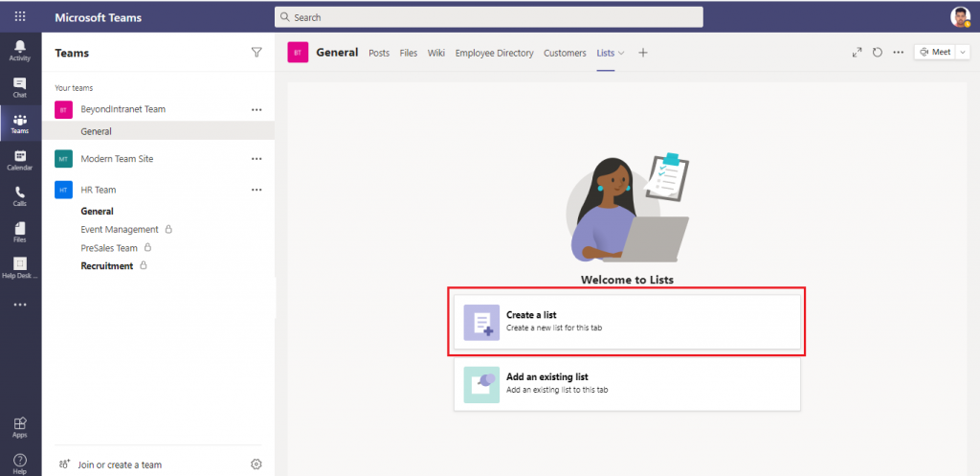Click Create a list option
Screen dimensions: 980x476
click(x=627, y=322)
